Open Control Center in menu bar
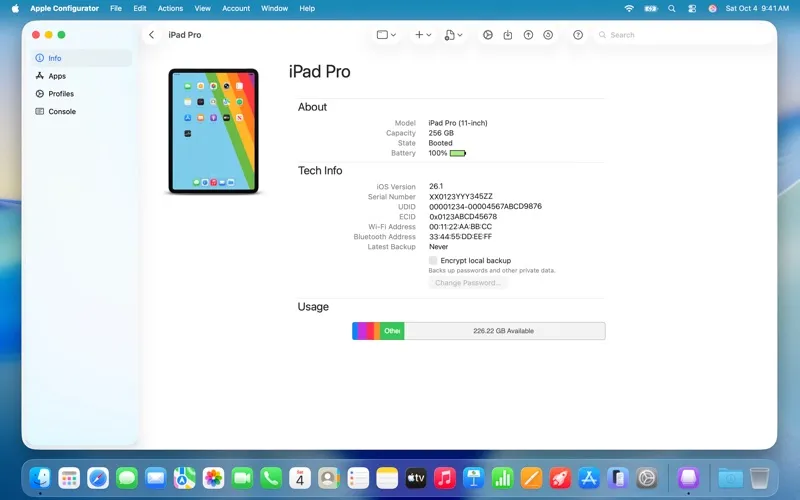Screen dimensions: 800x500 [692, 8]
